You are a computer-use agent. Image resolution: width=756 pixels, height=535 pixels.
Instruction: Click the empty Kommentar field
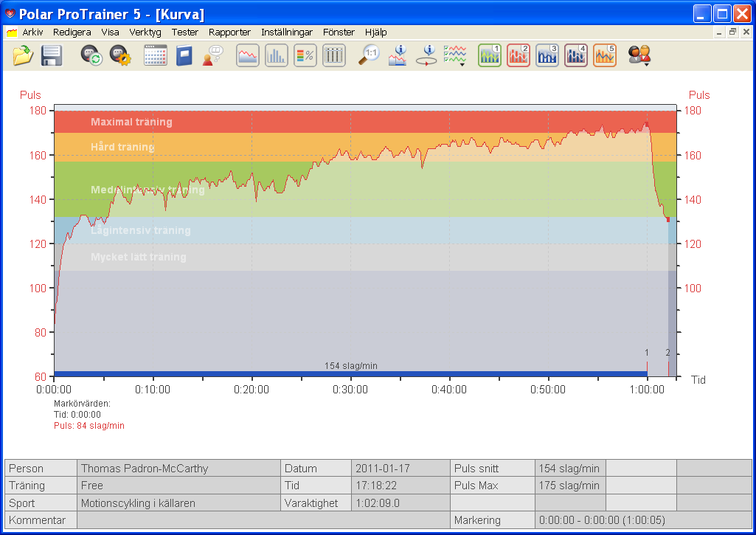[263, 520]
